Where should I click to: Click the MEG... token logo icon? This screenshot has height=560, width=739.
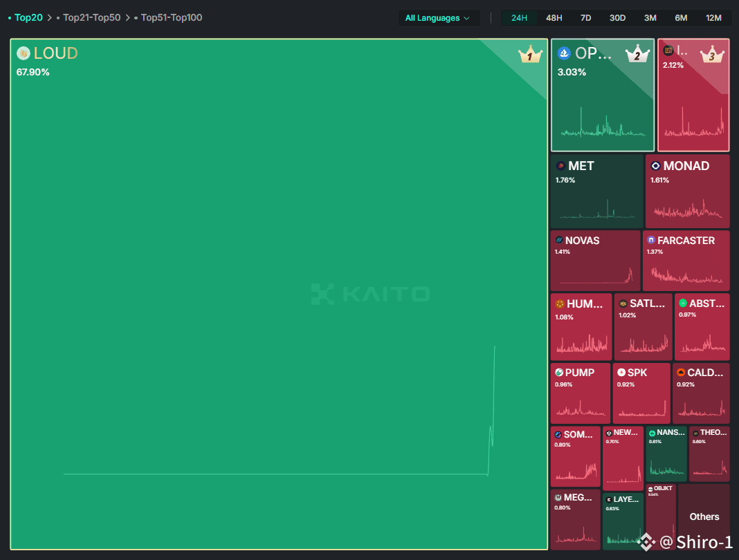558,498
